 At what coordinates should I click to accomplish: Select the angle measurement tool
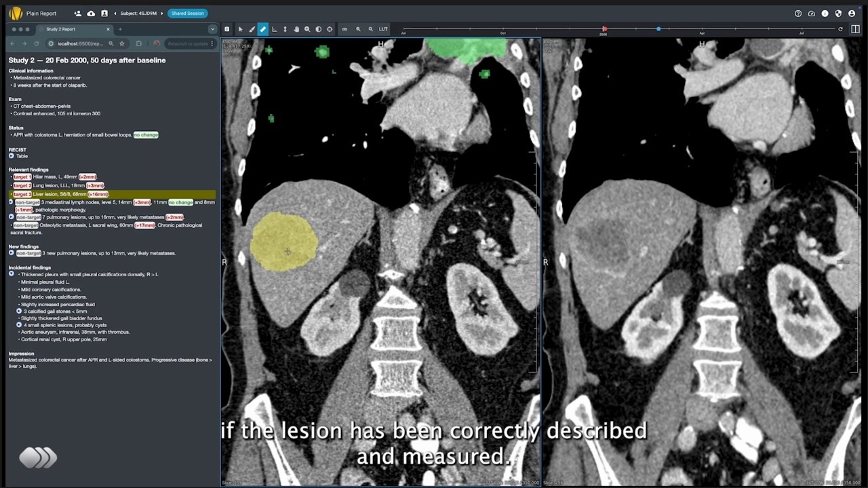[274, 29]
